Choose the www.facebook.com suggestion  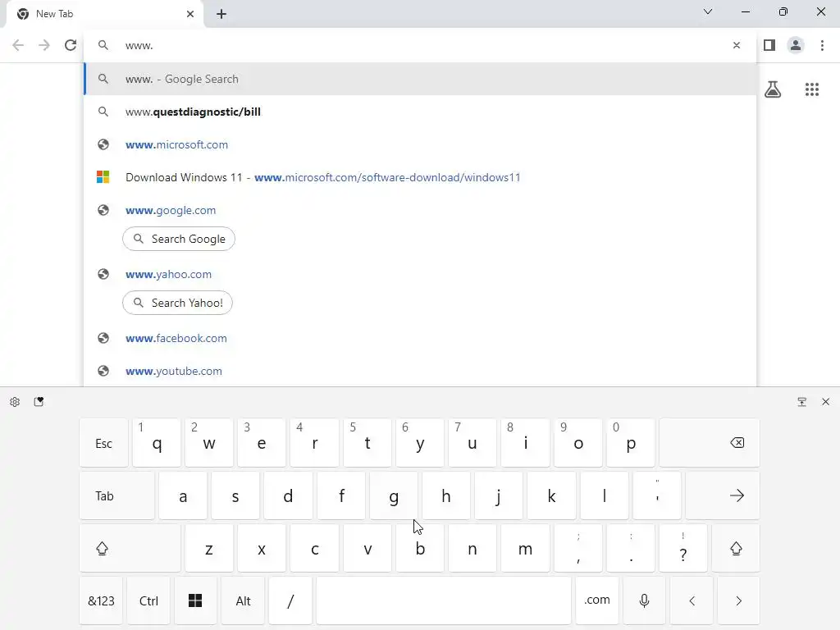click(421, 338)
